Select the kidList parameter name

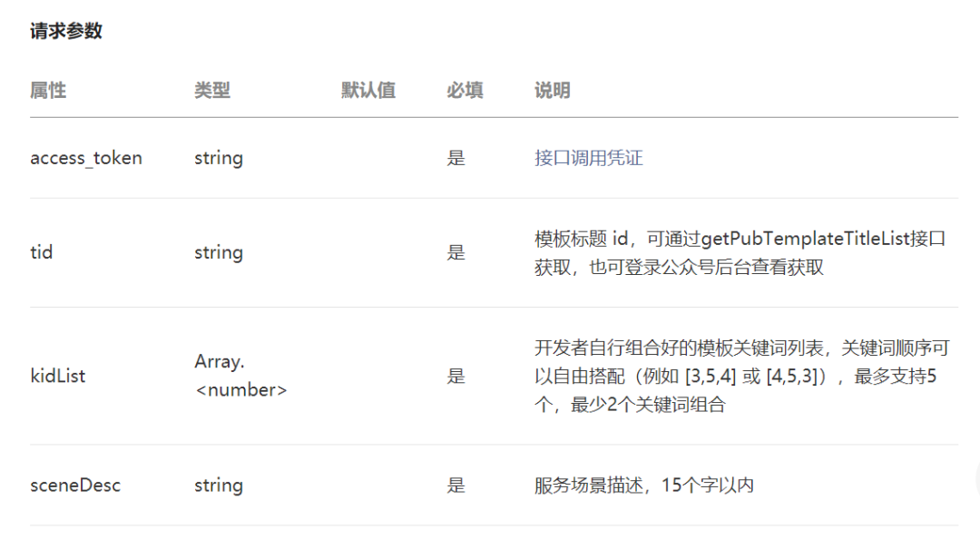pos(58,376)
